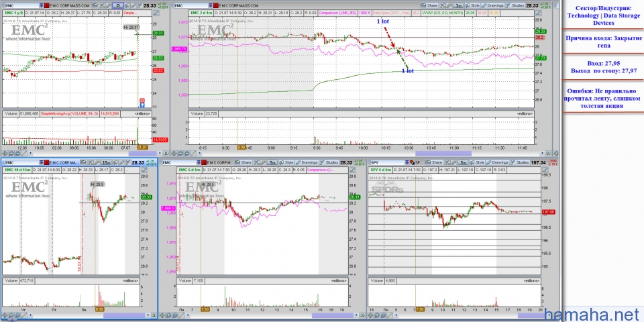Click wrench icon on EMC 1m chart toolbar
Viewport: 644px width, 322px height.
449,5
